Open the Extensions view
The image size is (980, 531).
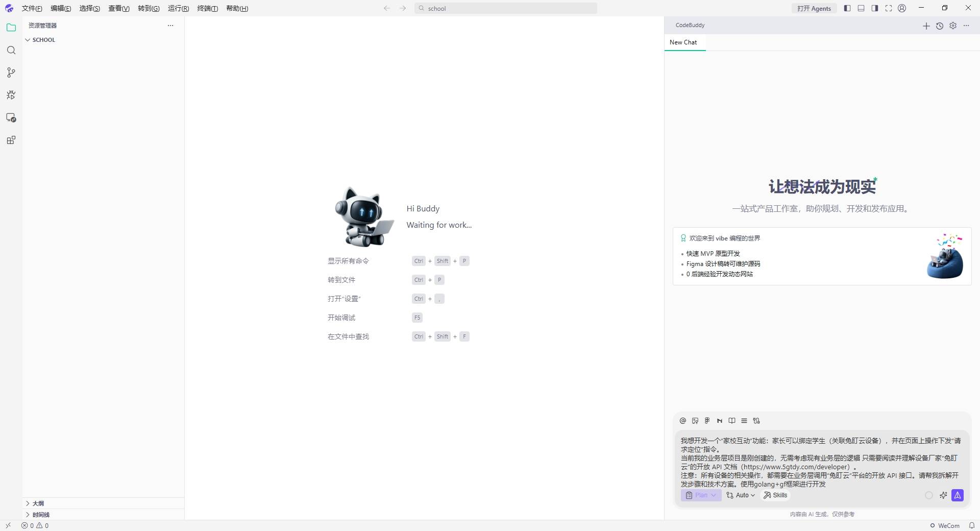pos(11,140)
